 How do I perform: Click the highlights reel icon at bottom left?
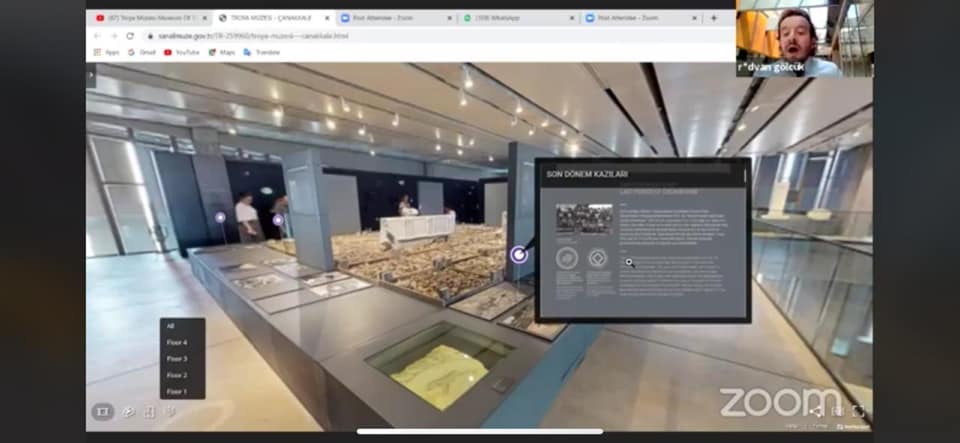pyautogui.click(x=102, y=411)
